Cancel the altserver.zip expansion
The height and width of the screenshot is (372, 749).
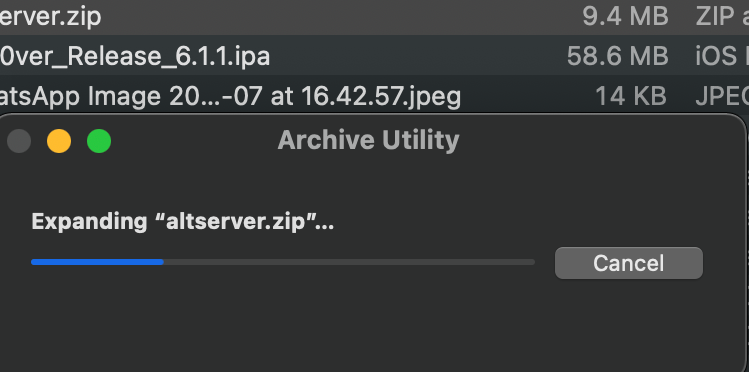(629, 263)
